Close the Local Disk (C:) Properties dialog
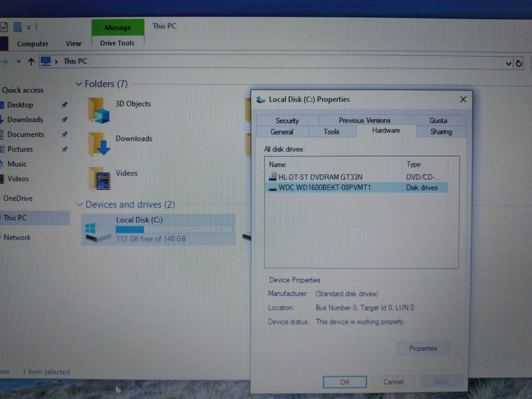 [463, 99]
